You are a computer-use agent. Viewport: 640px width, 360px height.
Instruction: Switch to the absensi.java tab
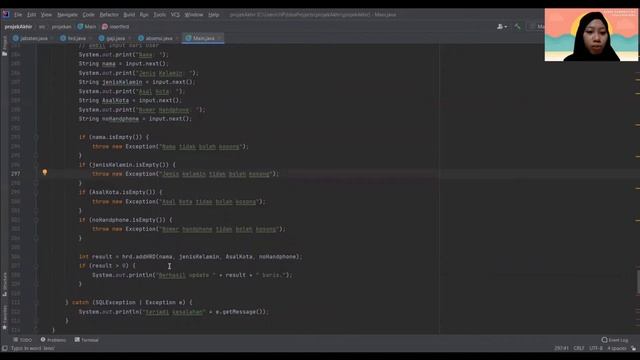point(156,38)
